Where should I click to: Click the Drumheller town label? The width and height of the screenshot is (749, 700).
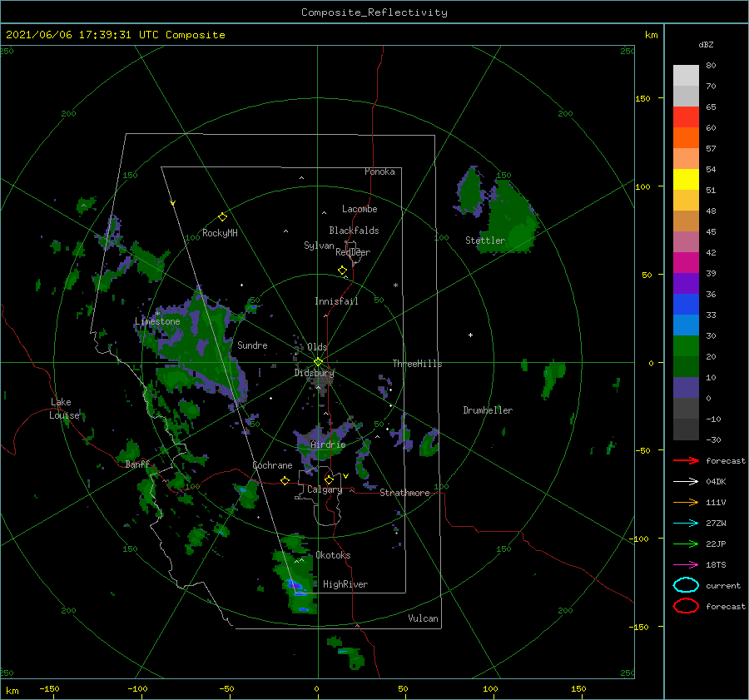tap(488, 410)
